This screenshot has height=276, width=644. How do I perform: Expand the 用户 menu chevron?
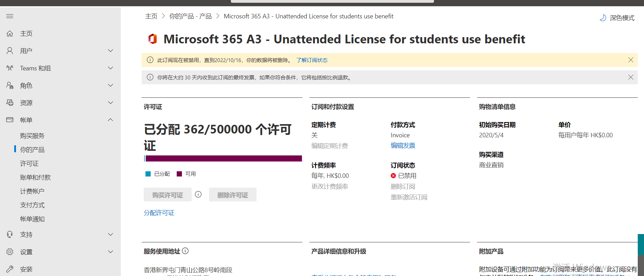[110, 51]
